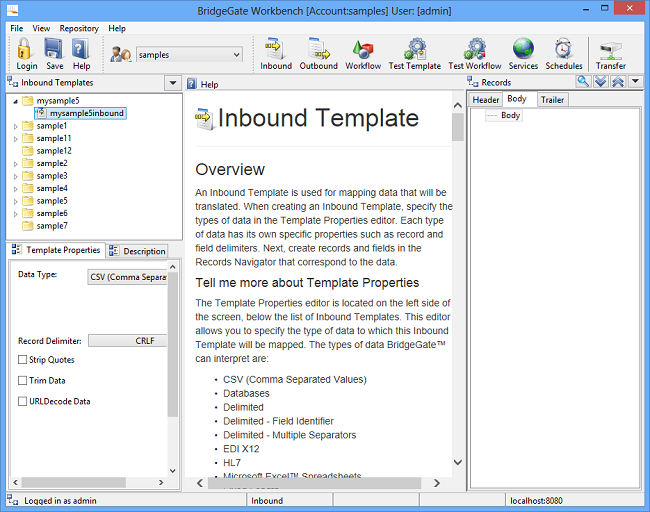Click the Help pane scroll up arrow
The width and height of the screenshot is (650, 512).
pyautogui.click(x=458, y=105)
